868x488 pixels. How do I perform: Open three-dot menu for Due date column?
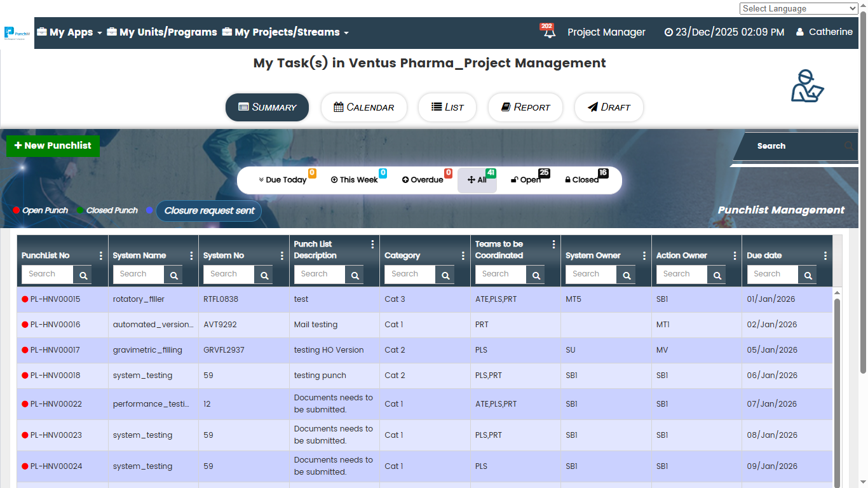tap(825, 255)
